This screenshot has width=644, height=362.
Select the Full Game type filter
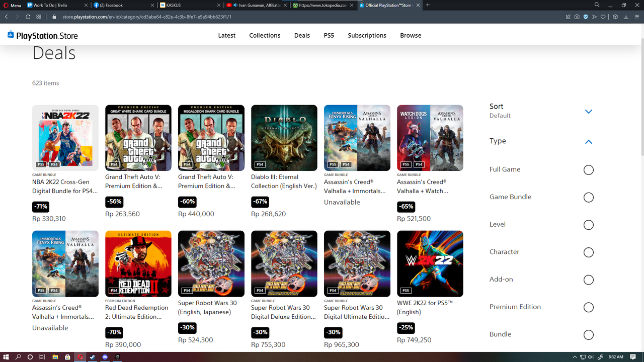[589, 170]
